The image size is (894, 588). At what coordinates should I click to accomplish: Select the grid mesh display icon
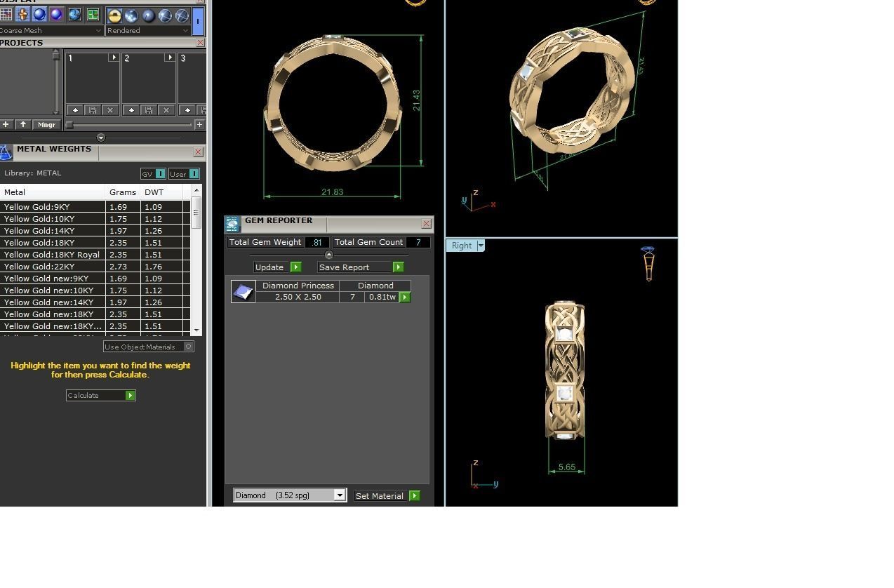pos(6,14)
